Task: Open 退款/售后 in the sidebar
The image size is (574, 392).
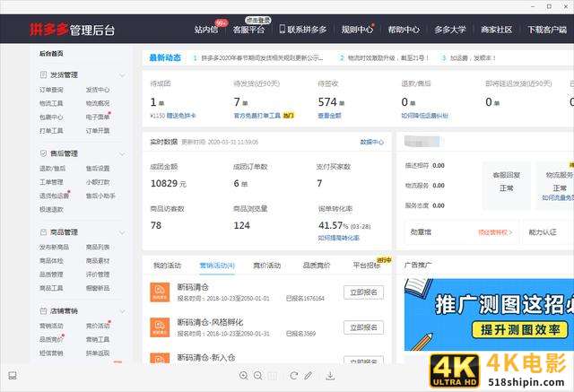Action: pos(52,169)
